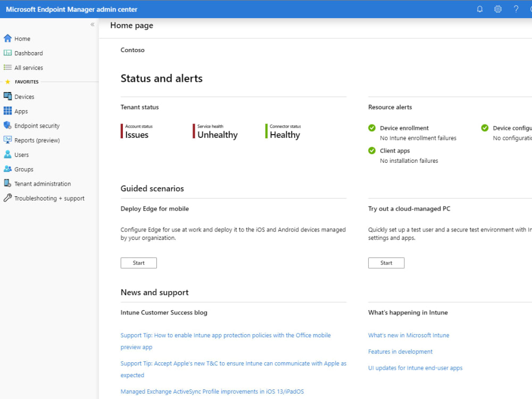Collapse the navigation sidebar

click(x=92, y=24)
